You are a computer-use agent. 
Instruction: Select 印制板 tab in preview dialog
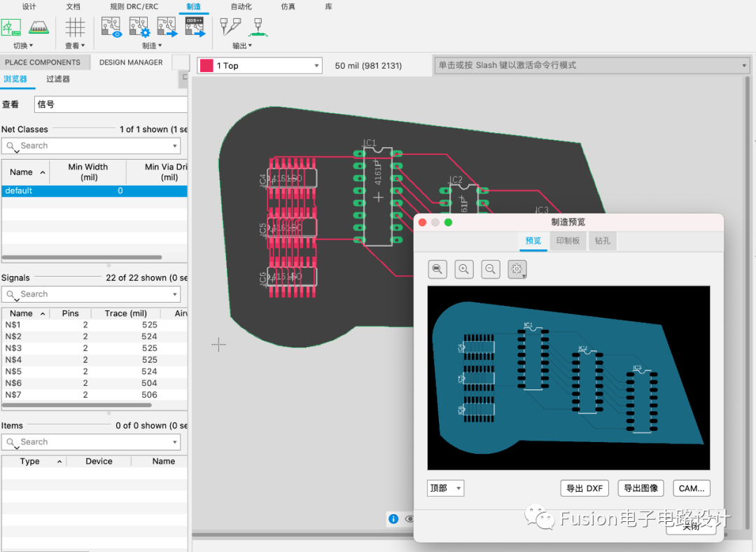[568, 241]
